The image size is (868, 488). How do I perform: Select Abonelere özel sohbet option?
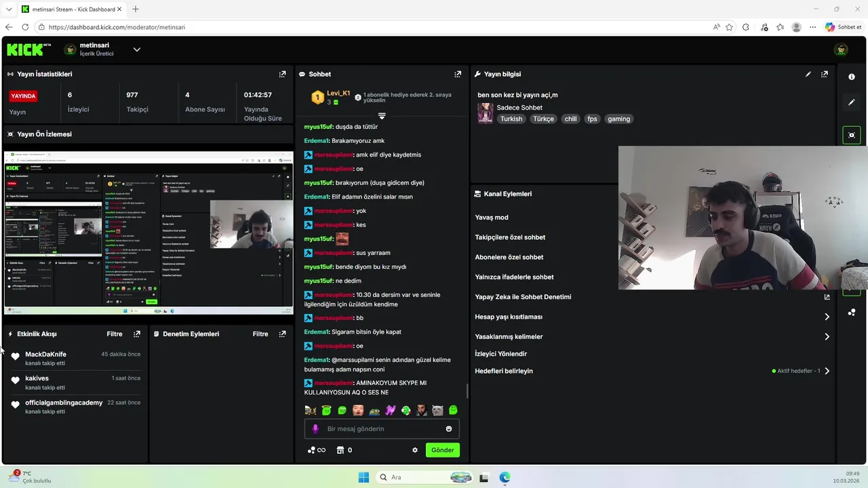(509, 257)
